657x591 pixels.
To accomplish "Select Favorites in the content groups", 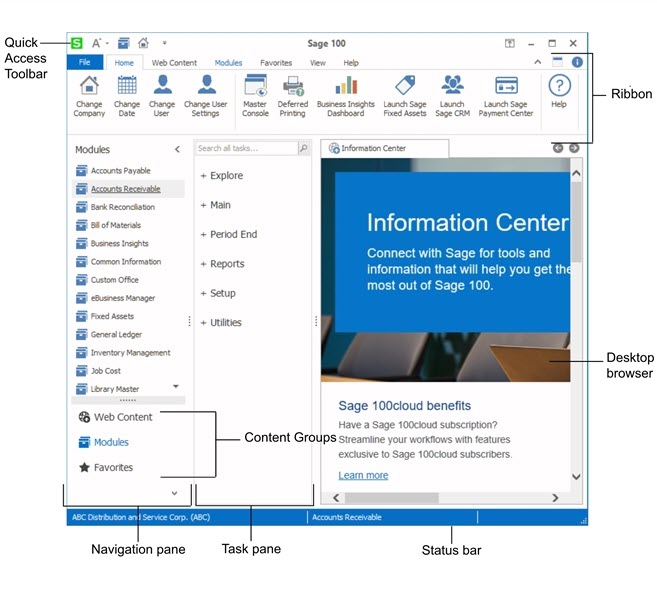I will click(113, 467).
